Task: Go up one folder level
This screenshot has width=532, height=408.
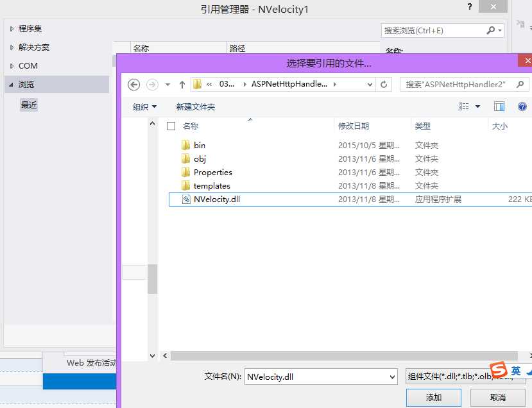Action: pyautogui.click(x=182, y=85)
